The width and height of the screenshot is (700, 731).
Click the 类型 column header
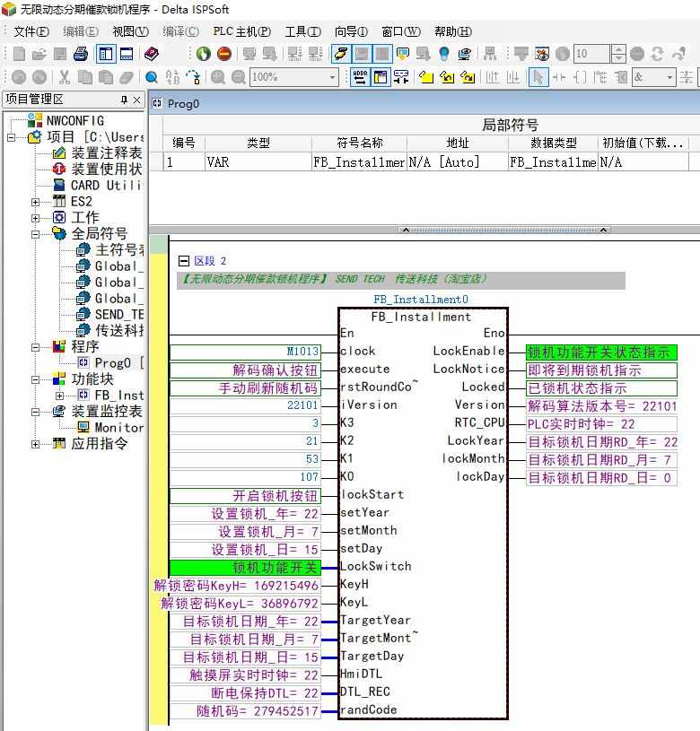258,143
